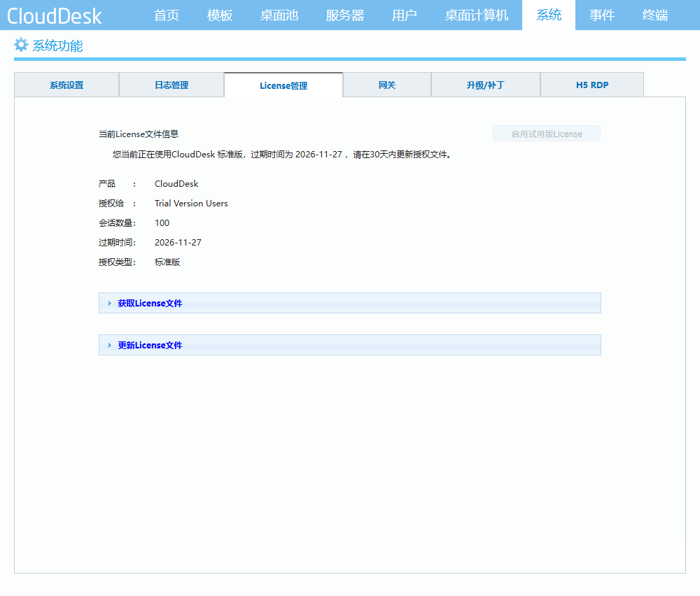Click the 授权给 field label
Viewport: 700px width, 596px height.
coord(111,204)
